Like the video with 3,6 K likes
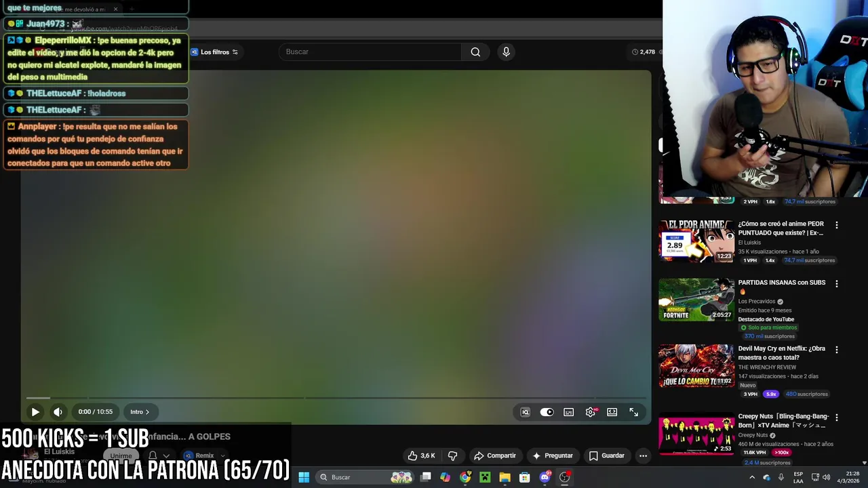868x488 pixels. click(421, 455)
